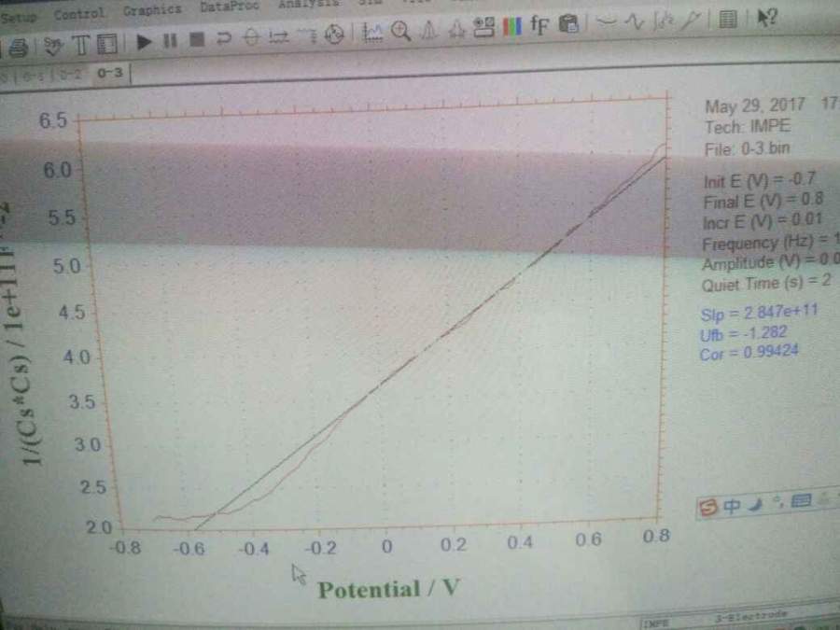840x630 pixels.
Task: Click the IMPE status bar entry
Action: [x=655, y=623]
